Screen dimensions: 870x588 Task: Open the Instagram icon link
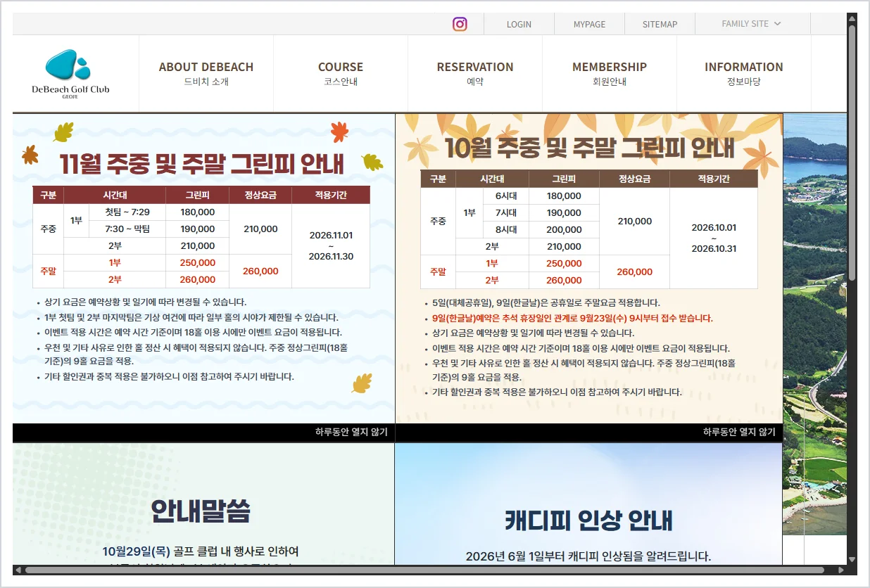460,24
